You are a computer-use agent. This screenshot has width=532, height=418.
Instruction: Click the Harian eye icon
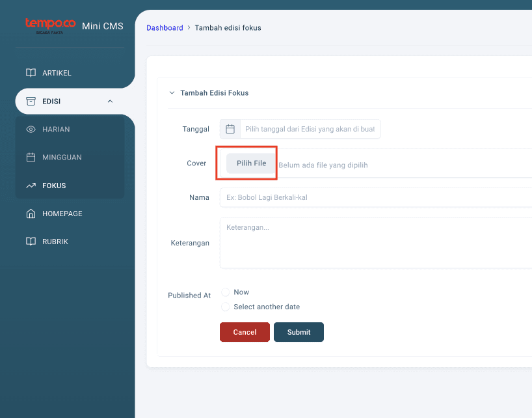click(31, 130)
